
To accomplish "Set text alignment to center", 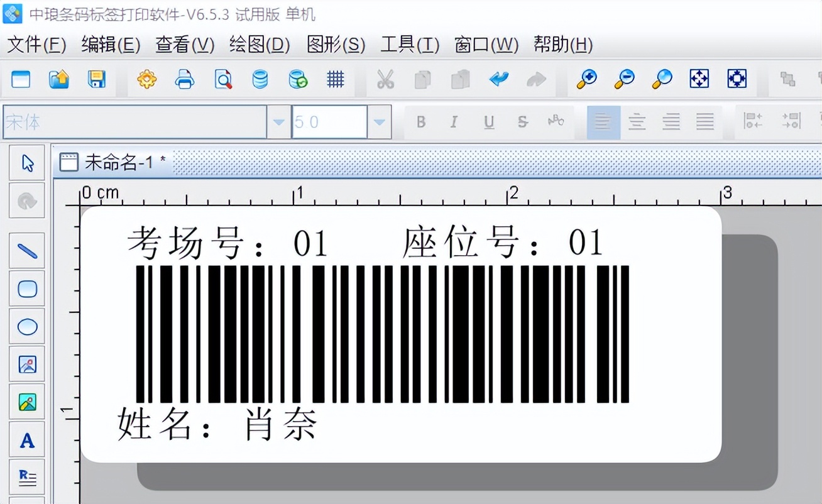I will pos(637,122).
